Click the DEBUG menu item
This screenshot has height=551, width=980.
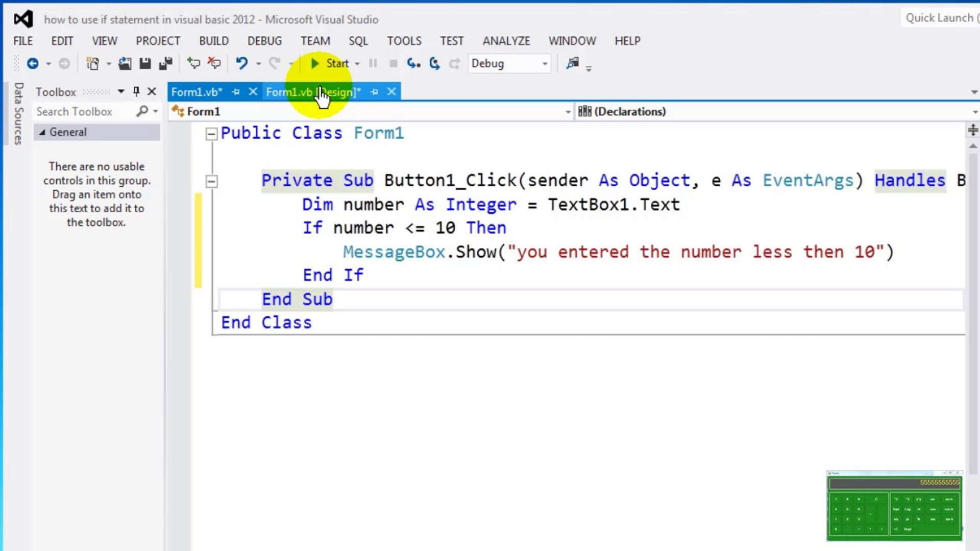click(x=263, y=40)
